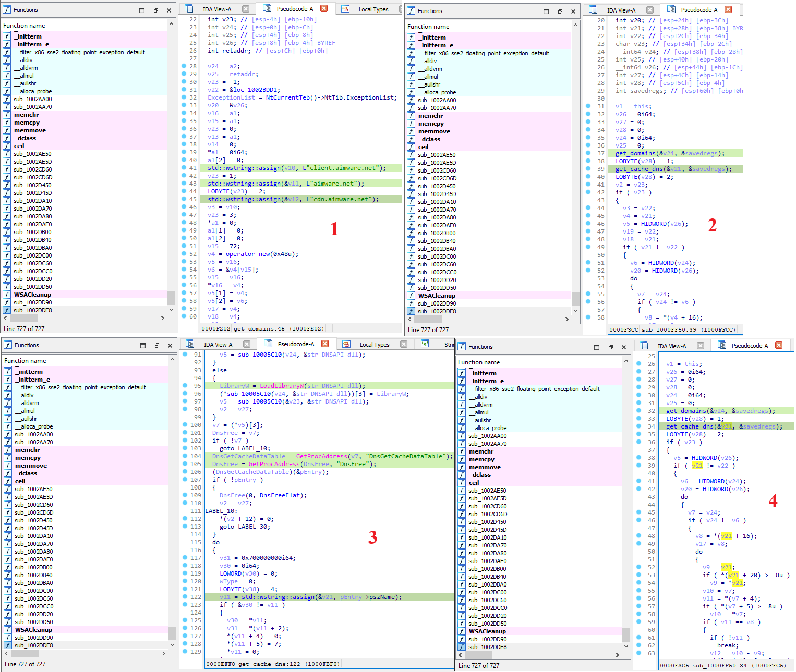The height and width of the screenshot is (672, 796).
Task: Switch to the Local Types tab in panel 3
Action: [374, 345]
